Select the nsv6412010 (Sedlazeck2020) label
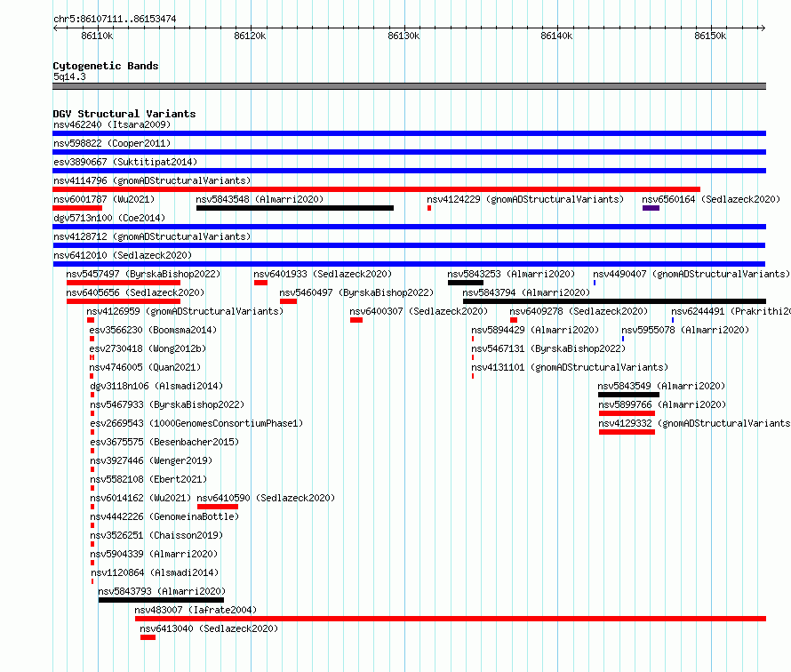This screenshot has width=791, height=672. click(123, 255)
